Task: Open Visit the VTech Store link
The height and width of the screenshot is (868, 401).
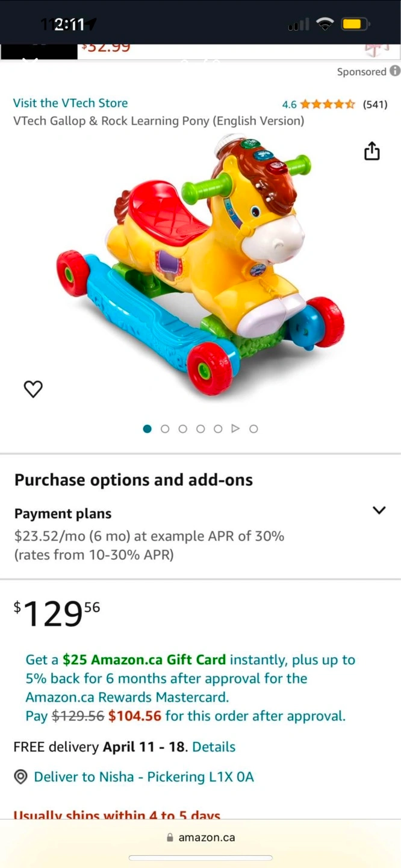Action: (70, 103)
